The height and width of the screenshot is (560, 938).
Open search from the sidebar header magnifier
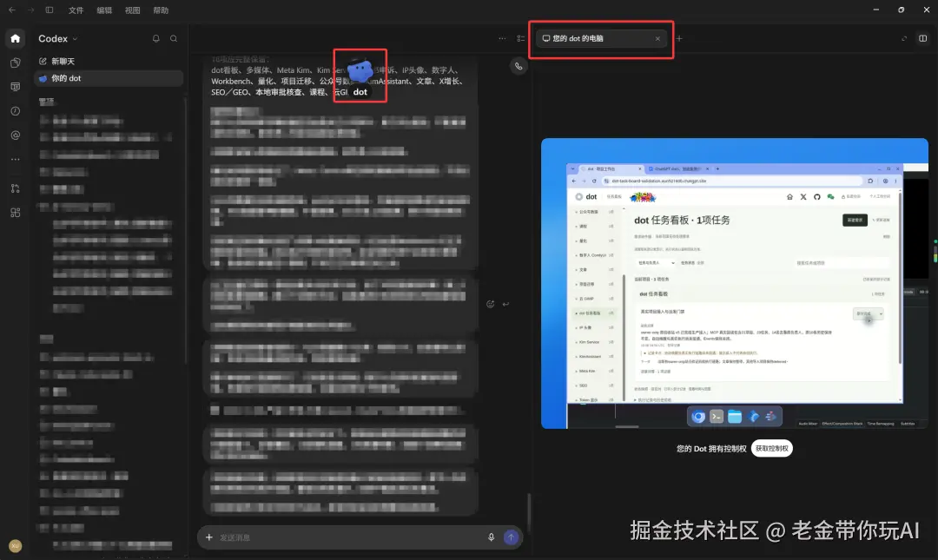174,38
